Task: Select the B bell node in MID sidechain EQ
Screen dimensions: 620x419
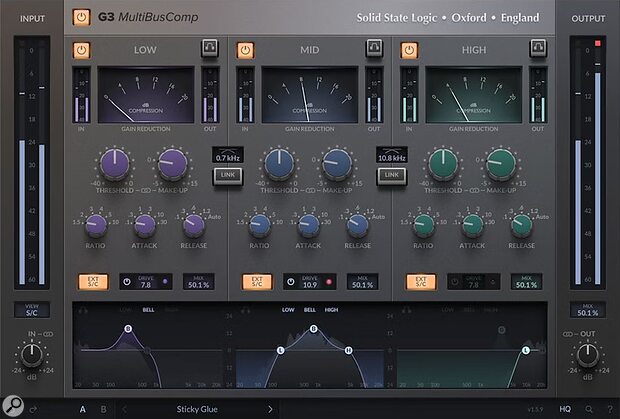Action: [x=314, y=328]
